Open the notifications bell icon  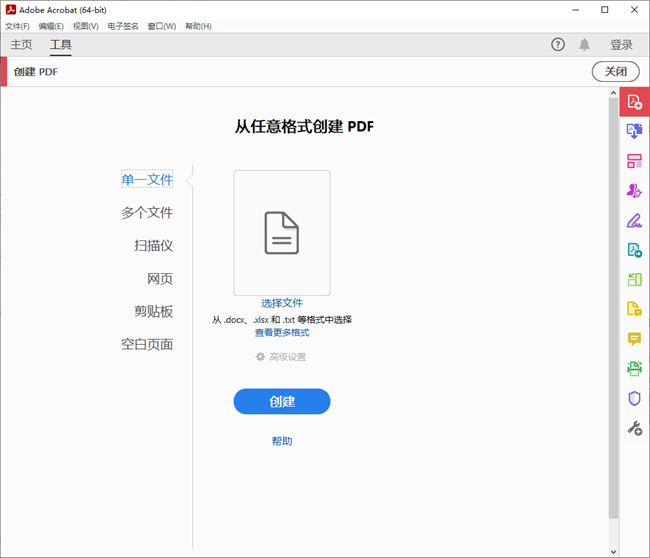[584, 44]
